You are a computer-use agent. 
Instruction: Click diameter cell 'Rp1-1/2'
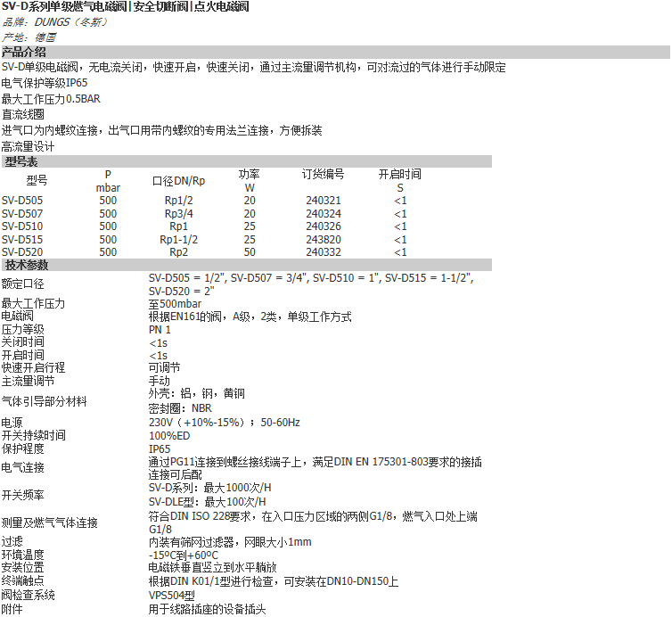click(x=179, y=239)
